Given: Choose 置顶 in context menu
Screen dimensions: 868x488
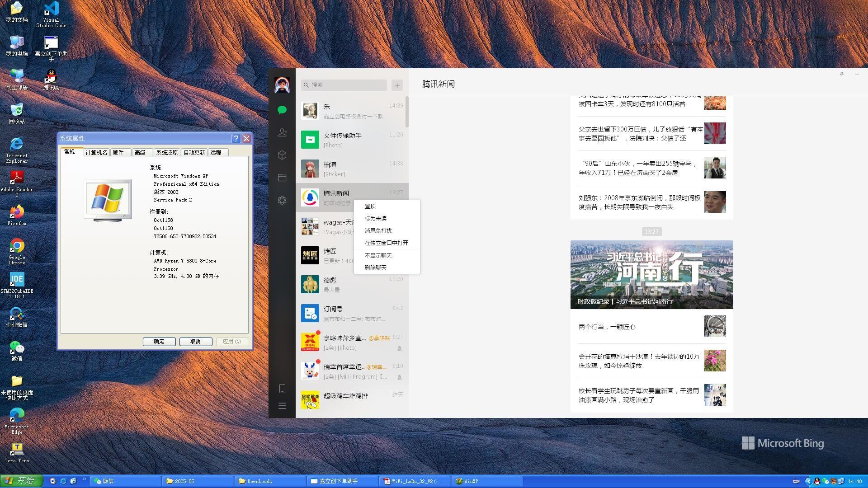Looking at the screenshot, I should pyautogui.click(x=387, y=206).
